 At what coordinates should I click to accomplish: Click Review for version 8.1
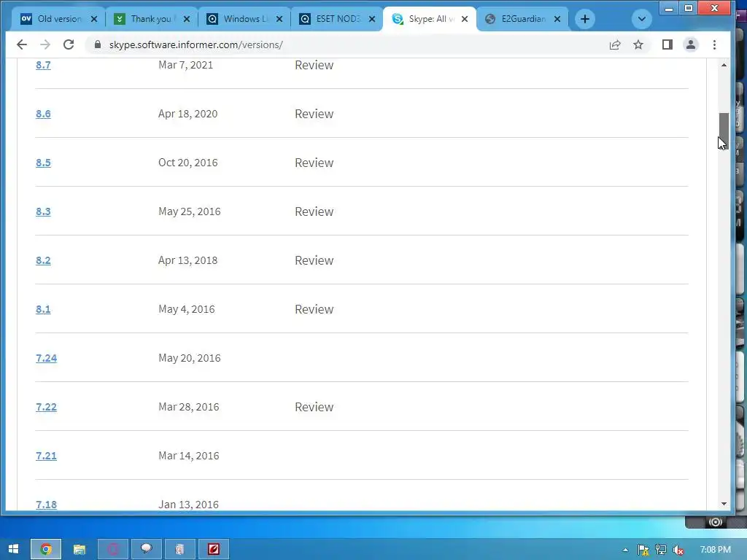314,309
